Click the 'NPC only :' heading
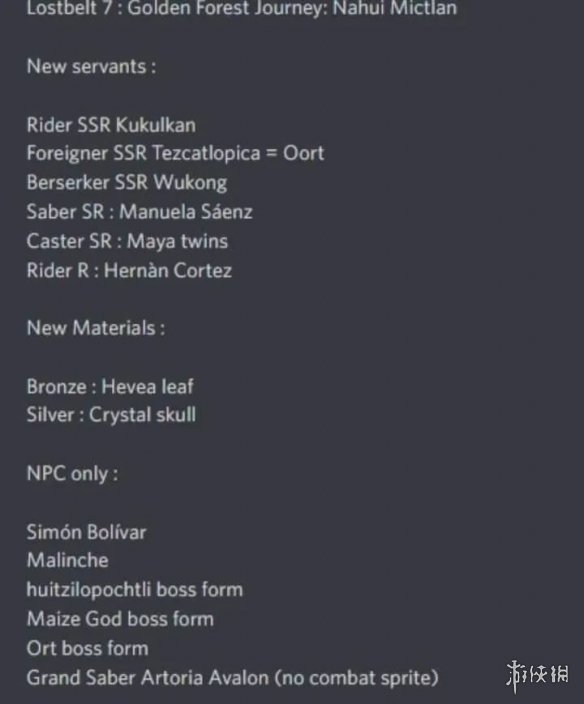Viewport: 584px width, 704px height. click(72, 474)
